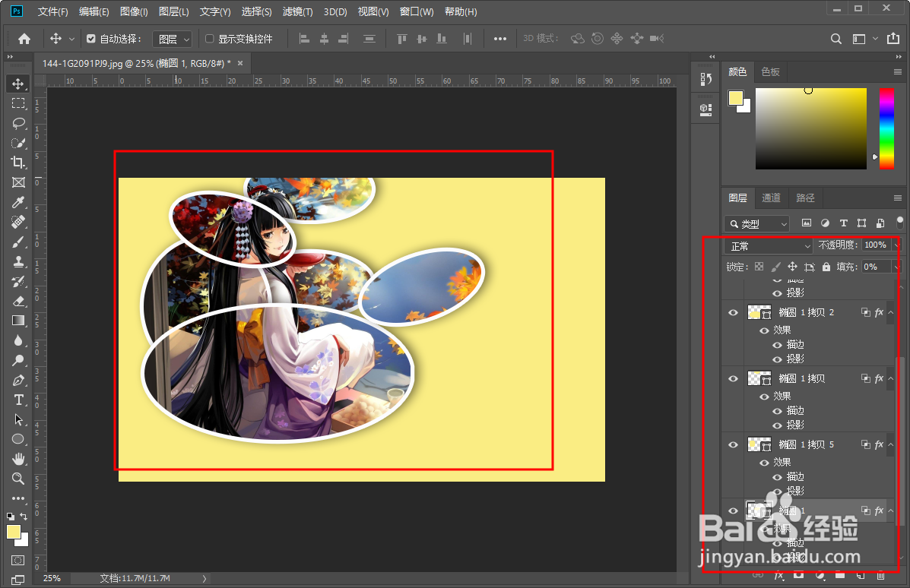
Task: Collapse effects of 椭圆 1 拷贝 layer
Action: pyautogui.click(x=891, y=378)
